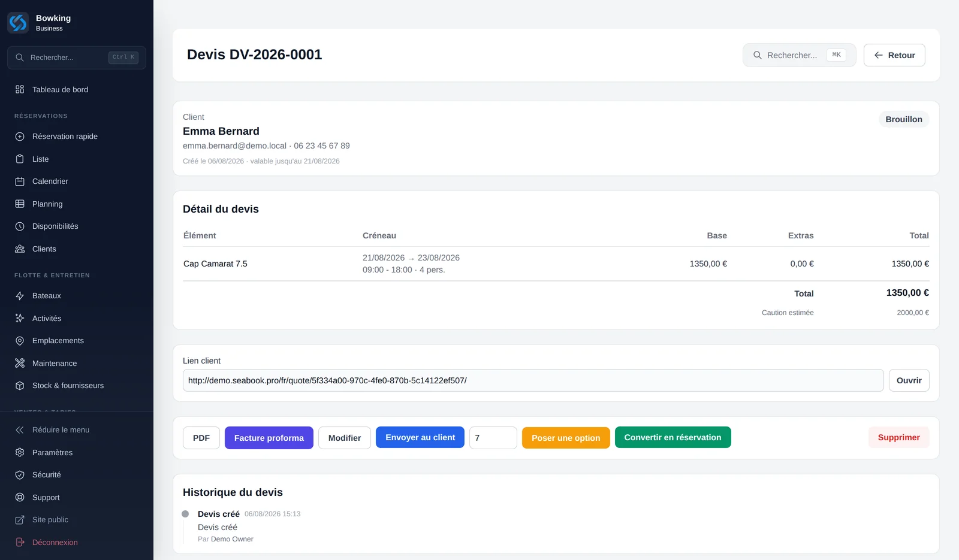Viewport: 959px width, 560px height.
Task: Select the Maintenance tools icon
Action: point(20,363)
